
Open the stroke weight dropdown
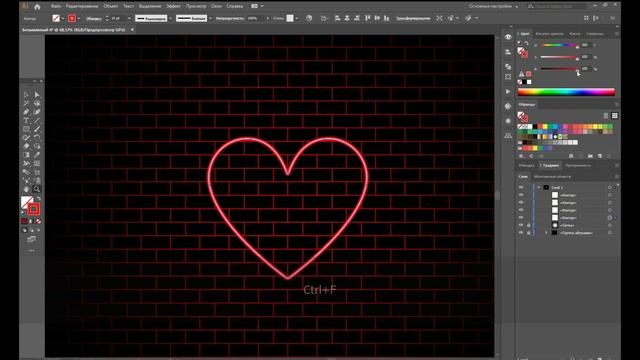129,18
